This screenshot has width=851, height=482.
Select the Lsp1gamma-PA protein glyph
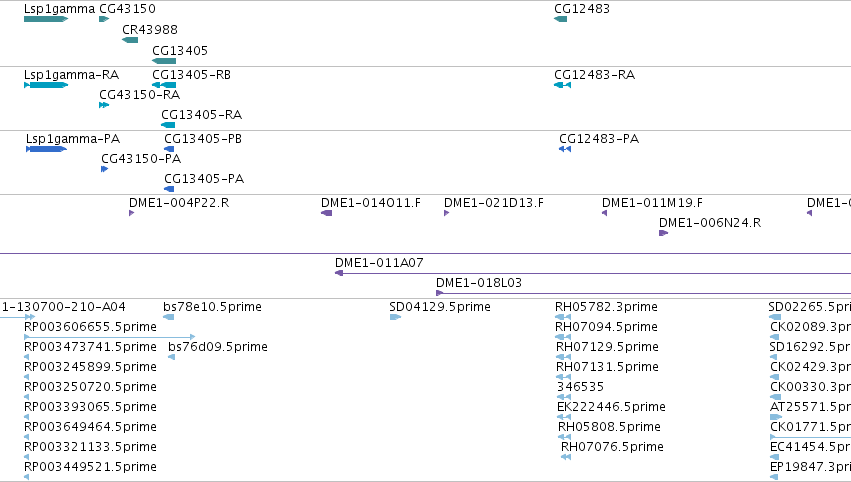pos(46,149)
